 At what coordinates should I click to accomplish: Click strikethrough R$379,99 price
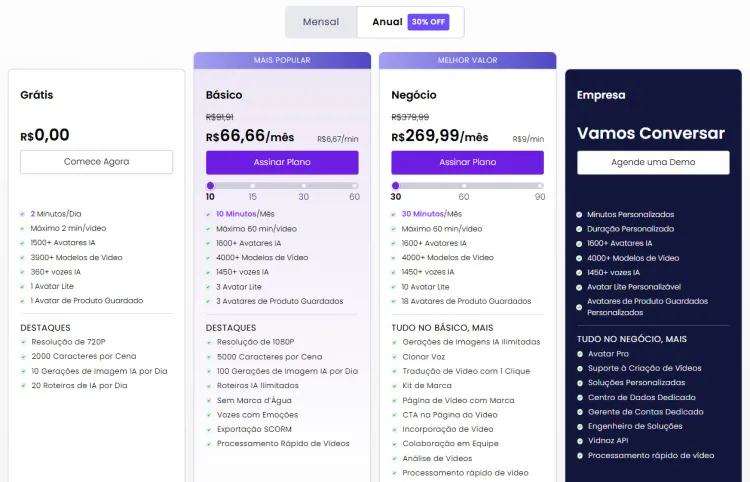(x=410, y=117)
